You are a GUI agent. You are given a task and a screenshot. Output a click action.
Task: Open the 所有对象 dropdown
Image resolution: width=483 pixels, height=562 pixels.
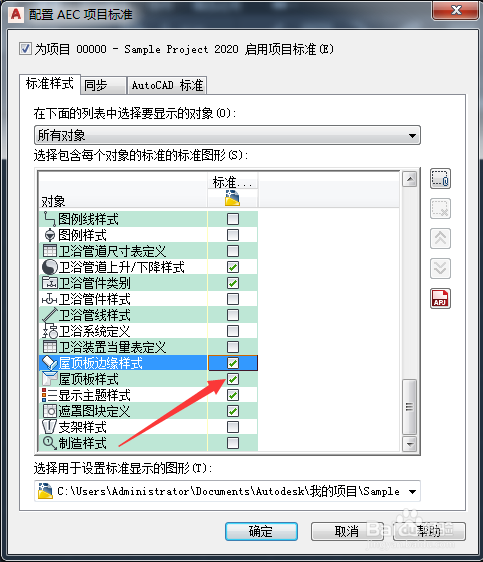click(x=227, y=135)
